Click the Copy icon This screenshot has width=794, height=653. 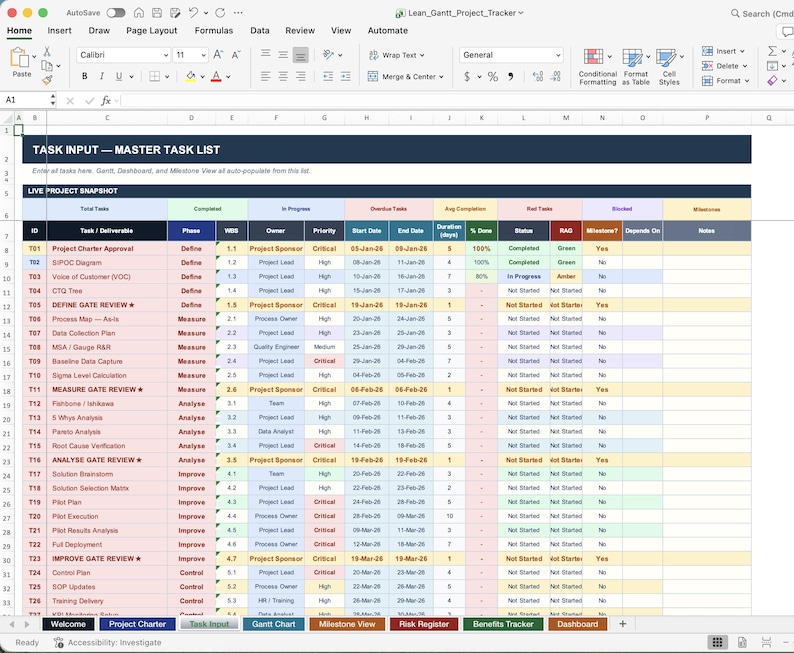click(x=47, y=66)
